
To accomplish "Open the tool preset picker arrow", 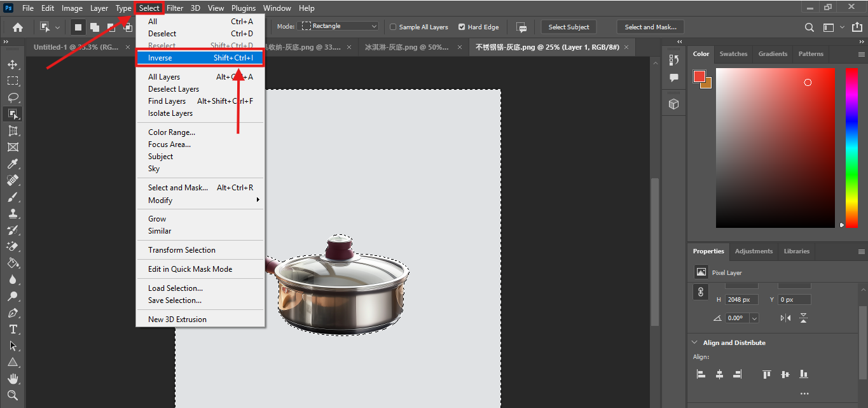I will 57,27.
